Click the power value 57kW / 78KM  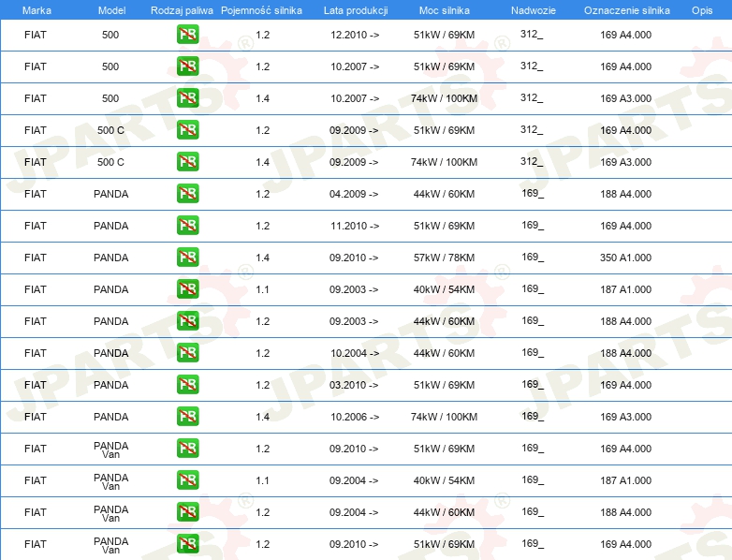444,258
